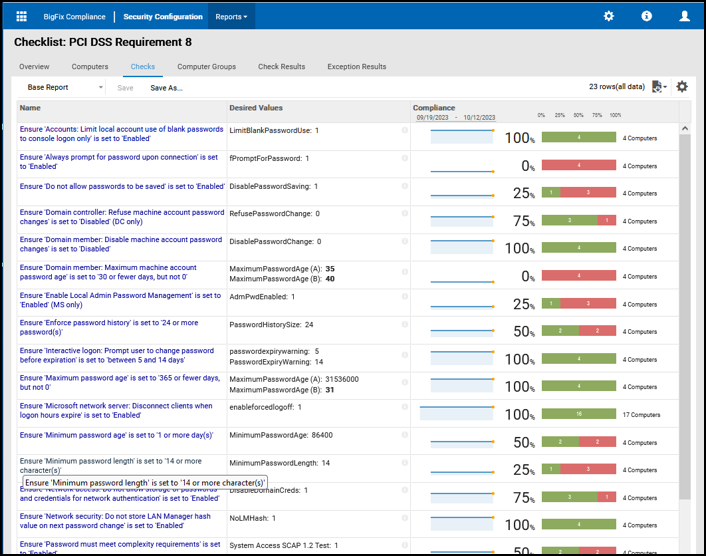Sort by the Name column header
The image size is (706, 556).
click(x=30, y=108)
